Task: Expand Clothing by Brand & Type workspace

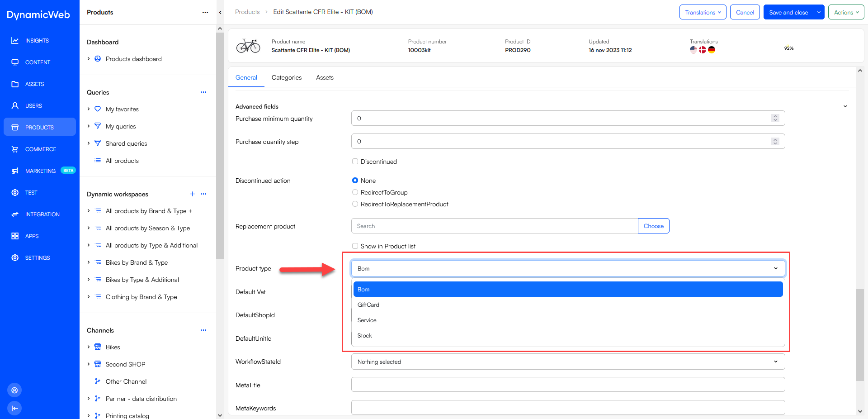Action: tap(89, 297)
